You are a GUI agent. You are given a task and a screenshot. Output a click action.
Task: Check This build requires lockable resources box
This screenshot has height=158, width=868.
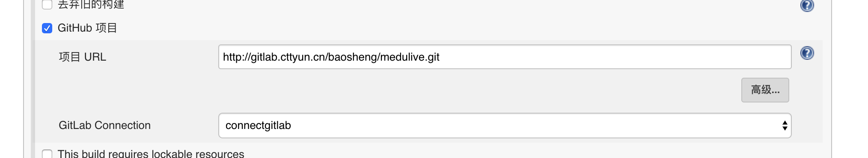tap(47, 154)
